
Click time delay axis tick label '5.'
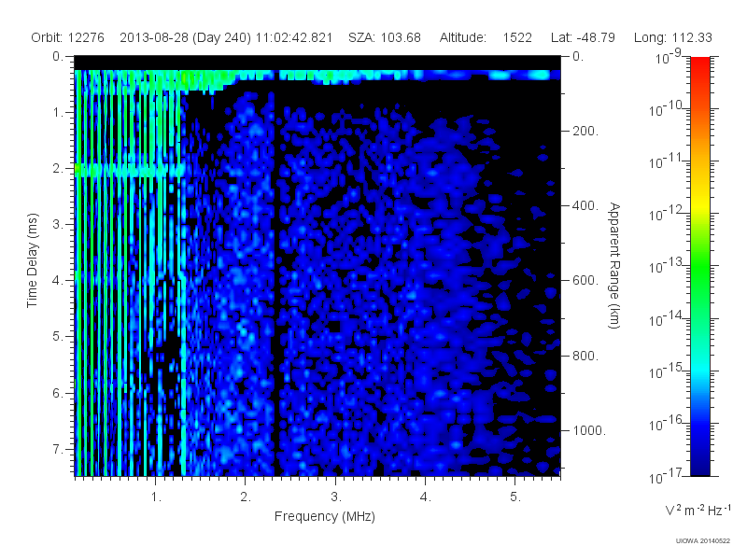tap(58, 337)
